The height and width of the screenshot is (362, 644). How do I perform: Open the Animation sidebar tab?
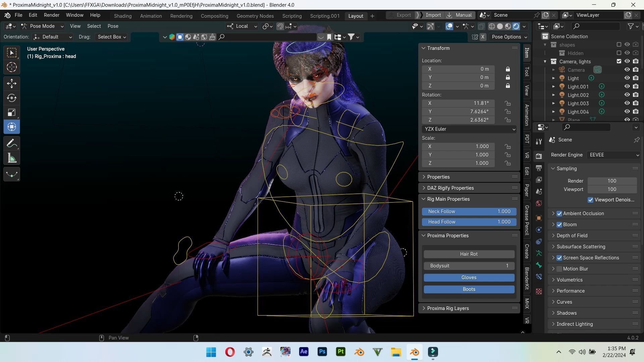[527, 115]
